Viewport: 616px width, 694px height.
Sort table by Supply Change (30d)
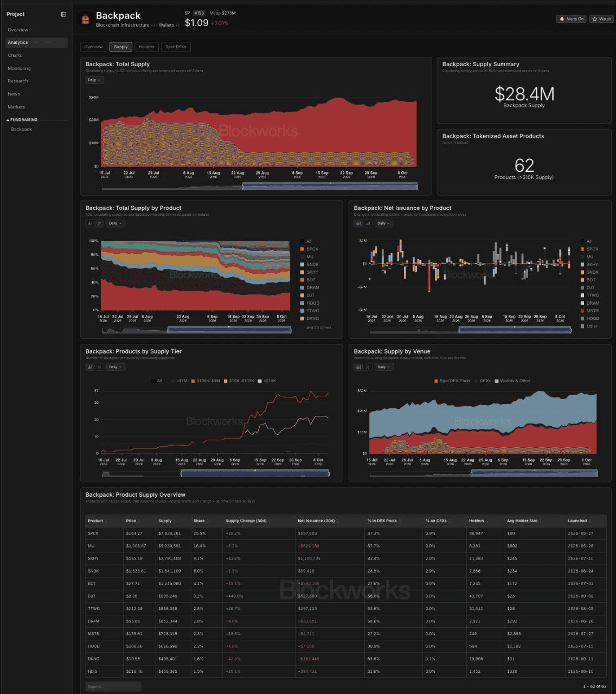pos(248,521)
